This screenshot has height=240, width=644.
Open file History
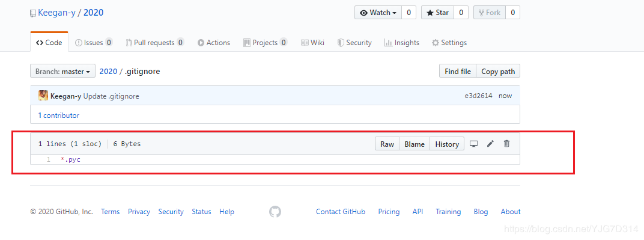pyautogui.click(x=447, y=144)
